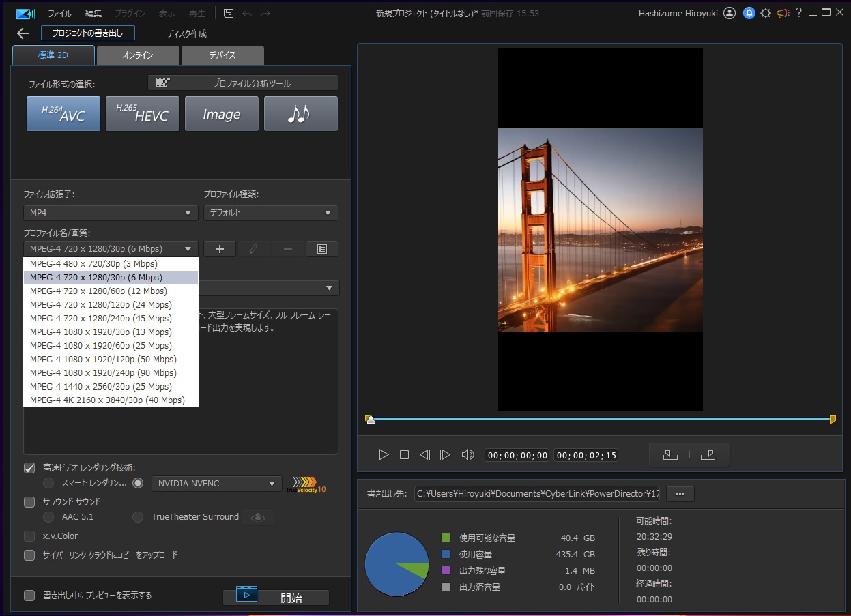The height and width of the screenshot is (616, 851).
Task: Toggle the volume speaker icon
Action: pos(467,454)
